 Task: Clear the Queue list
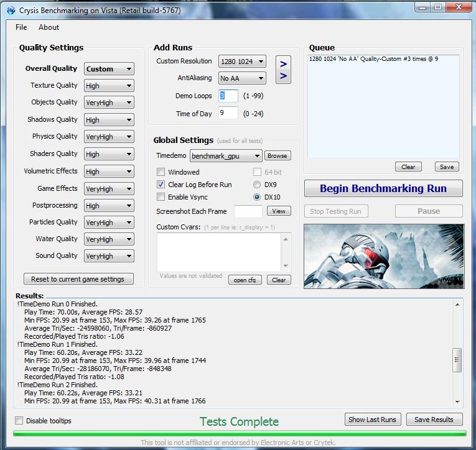pos(408,167)
